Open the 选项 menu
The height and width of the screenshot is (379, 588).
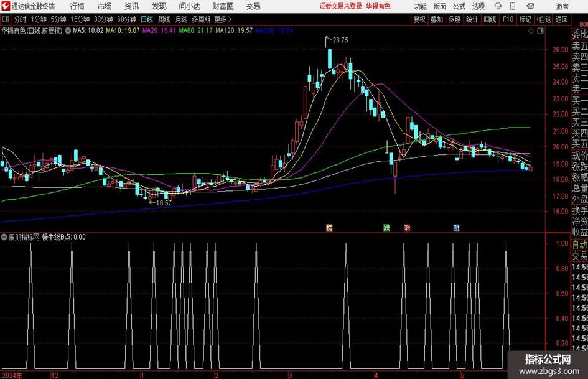(x=478, y=6)
